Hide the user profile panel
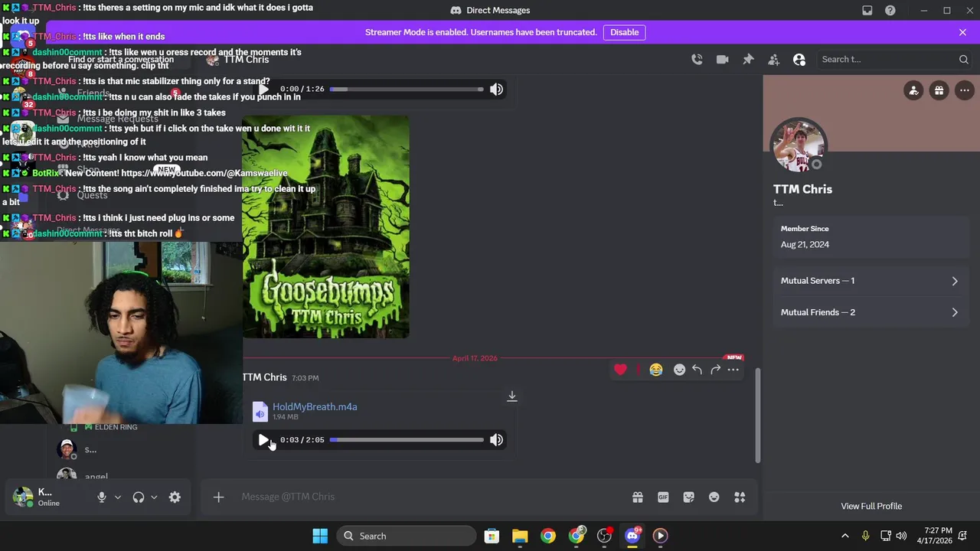 (799, 59)
